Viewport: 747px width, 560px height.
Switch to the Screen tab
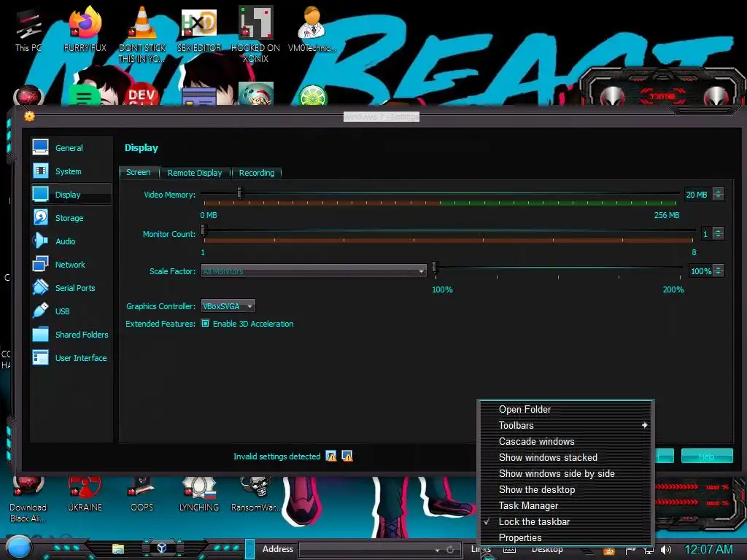pos(138,172)
